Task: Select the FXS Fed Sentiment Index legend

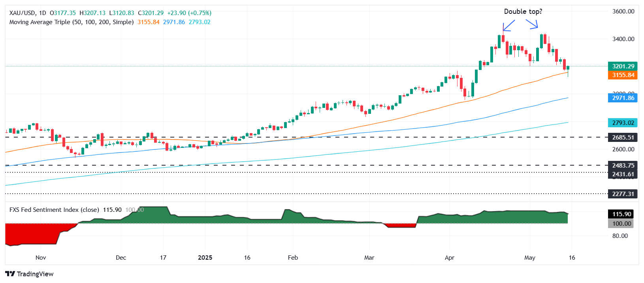Action: (x=54, y=210)
